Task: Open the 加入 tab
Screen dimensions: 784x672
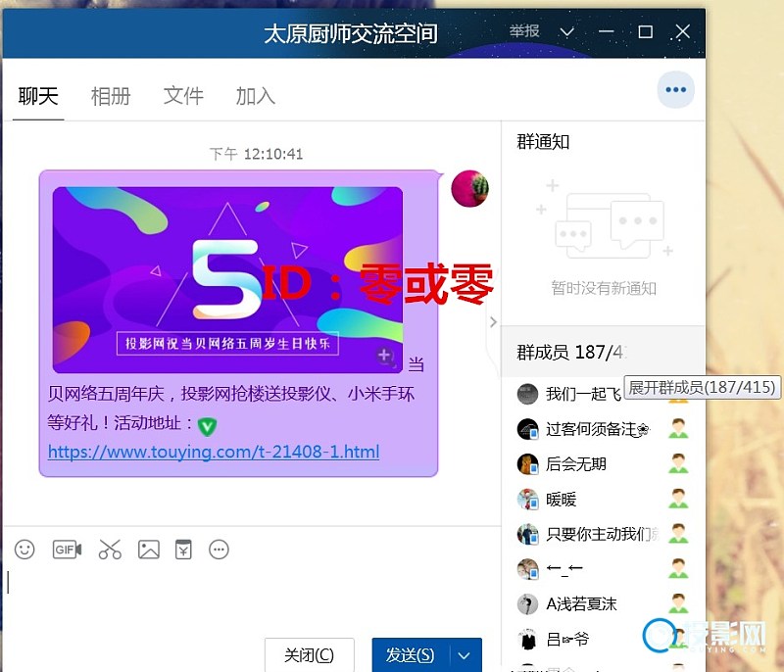Action: pyautogui.click(x=255, y=96)
